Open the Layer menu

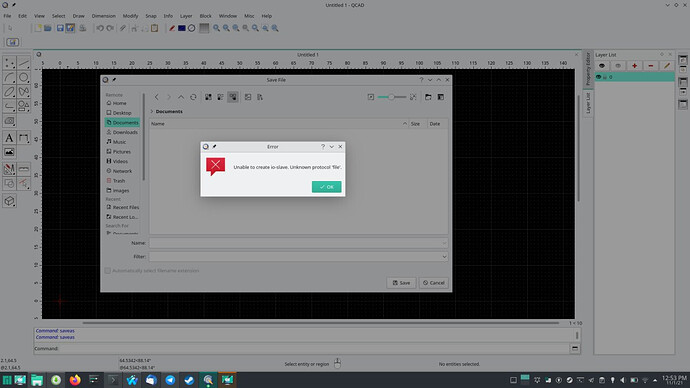click(x=186, y=16)
